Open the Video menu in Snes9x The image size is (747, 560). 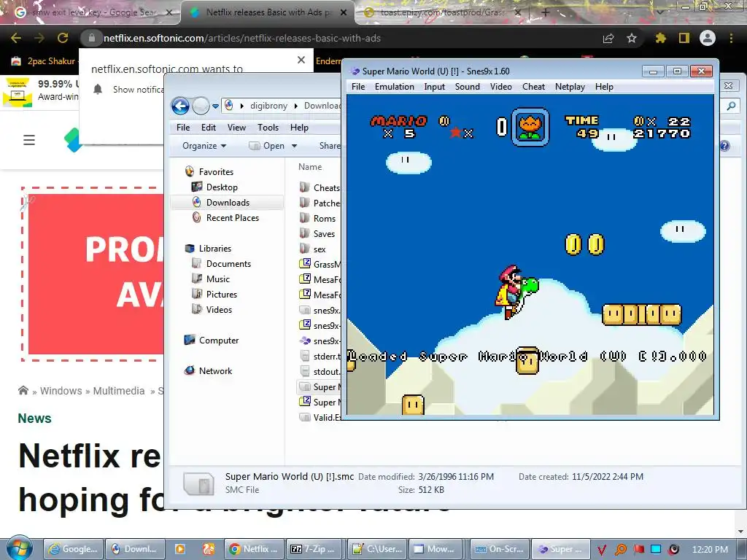click(x=500, y=87)
